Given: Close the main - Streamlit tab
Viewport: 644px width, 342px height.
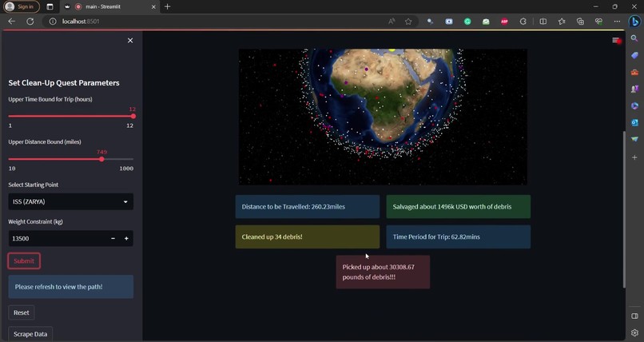Looking at the screenshot, I should click(153, 7).
